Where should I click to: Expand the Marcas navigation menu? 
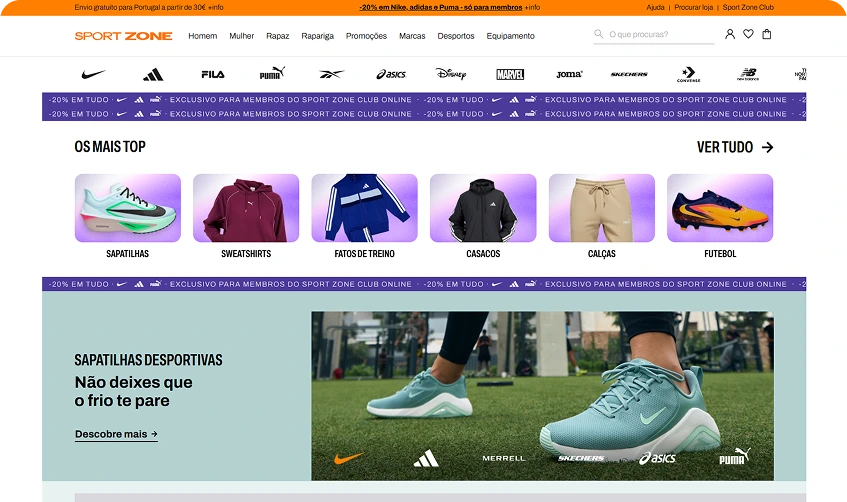[x=412, y=36]
